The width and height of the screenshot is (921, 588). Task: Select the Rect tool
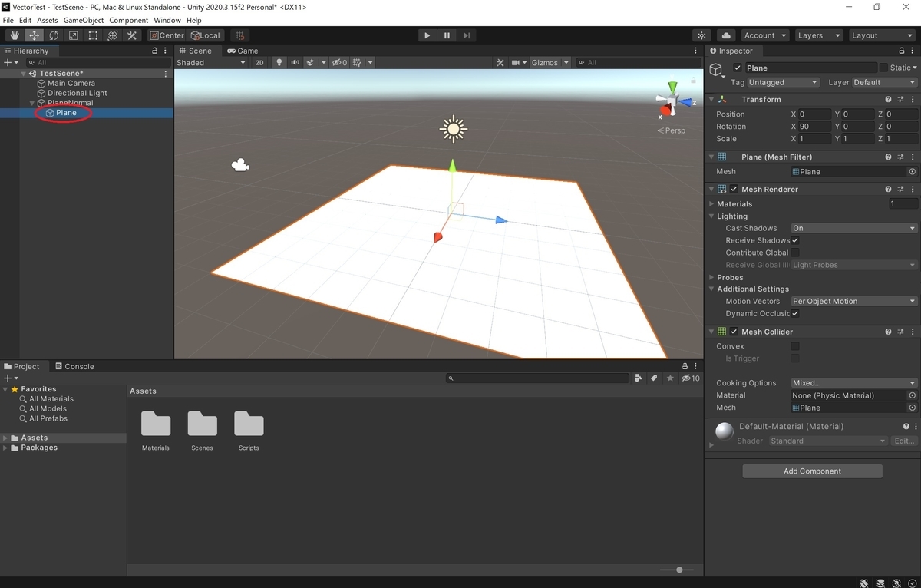93,35
